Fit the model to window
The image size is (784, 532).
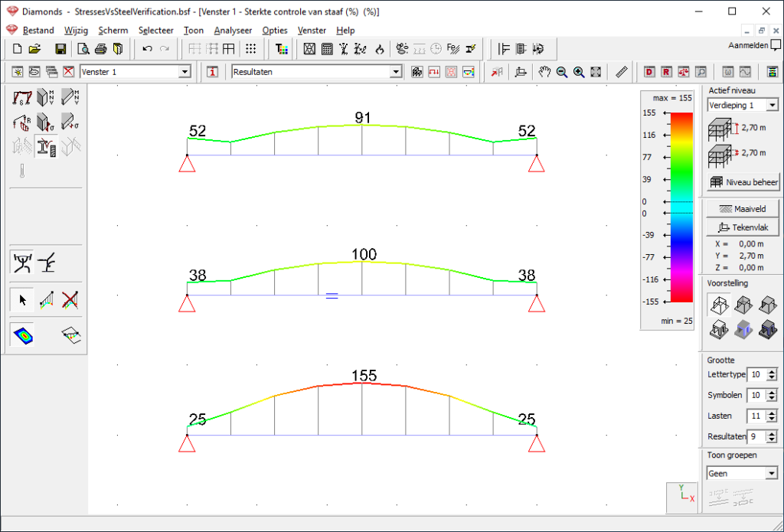(x=596, y=72)
